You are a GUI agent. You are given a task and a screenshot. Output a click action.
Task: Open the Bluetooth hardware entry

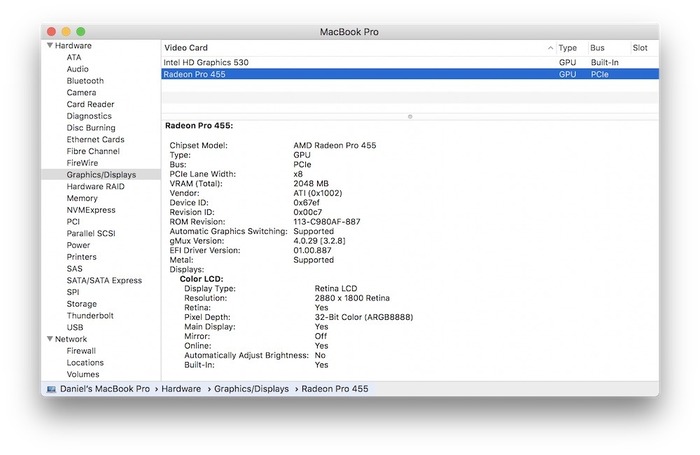85,81
